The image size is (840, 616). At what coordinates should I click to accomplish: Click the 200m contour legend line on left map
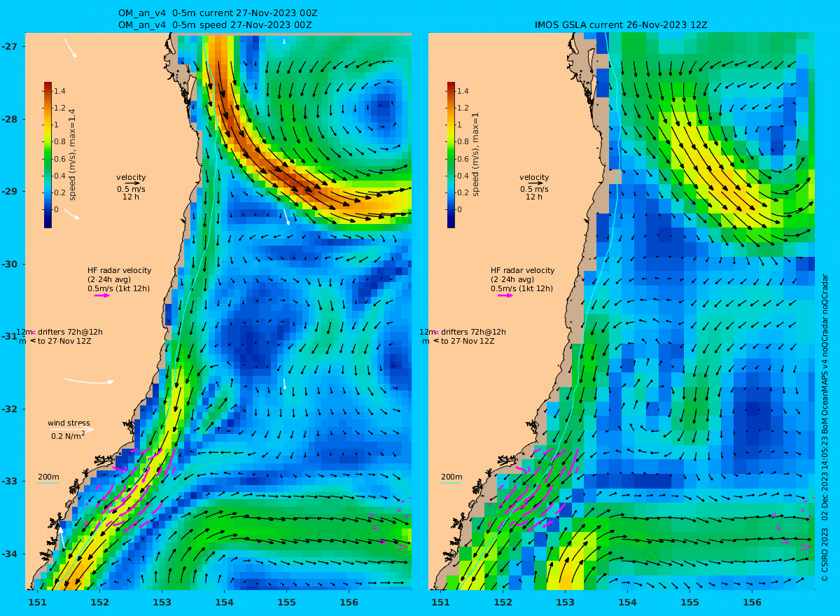48,483
